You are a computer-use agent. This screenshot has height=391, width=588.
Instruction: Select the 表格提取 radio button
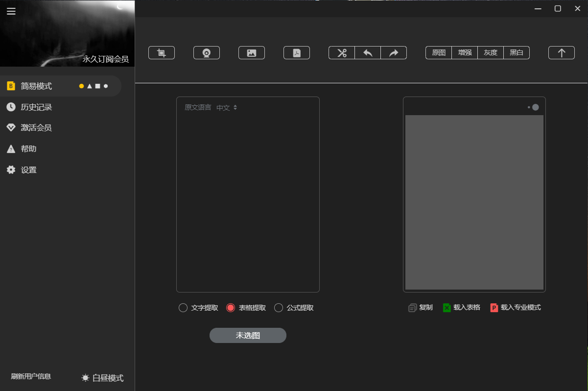coord(231,308)
